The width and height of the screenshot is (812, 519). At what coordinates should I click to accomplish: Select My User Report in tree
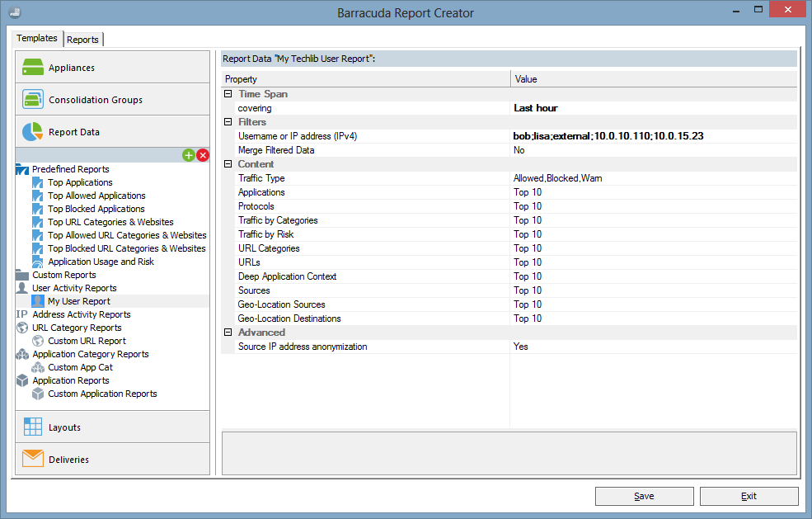[78, 301]
